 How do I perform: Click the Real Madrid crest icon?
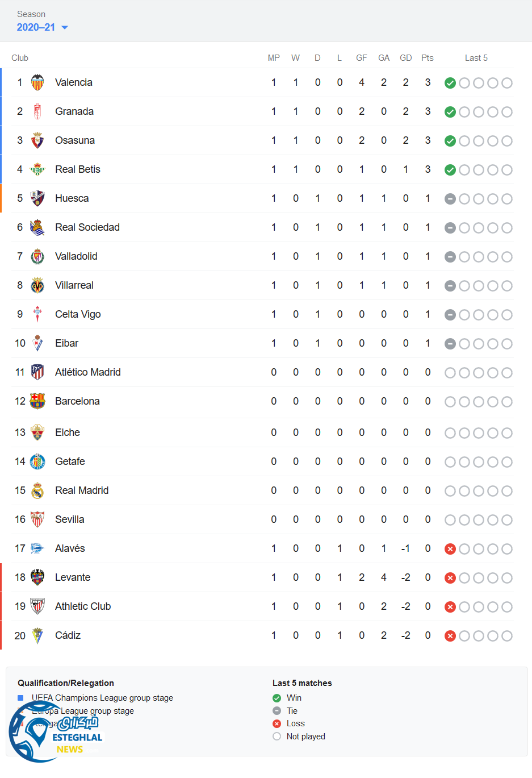pos(37,490)
